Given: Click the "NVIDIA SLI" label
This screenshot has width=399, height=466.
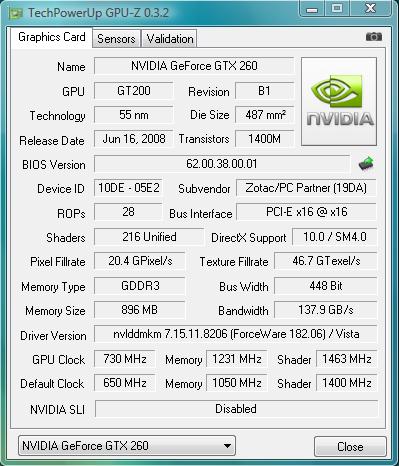Looking at the screenshot, I should [57, 410].
